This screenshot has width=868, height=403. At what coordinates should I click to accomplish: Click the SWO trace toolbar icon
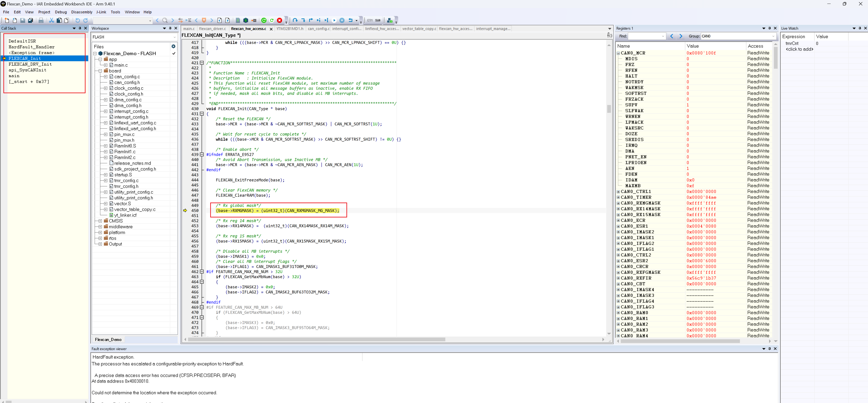(378, 21)
